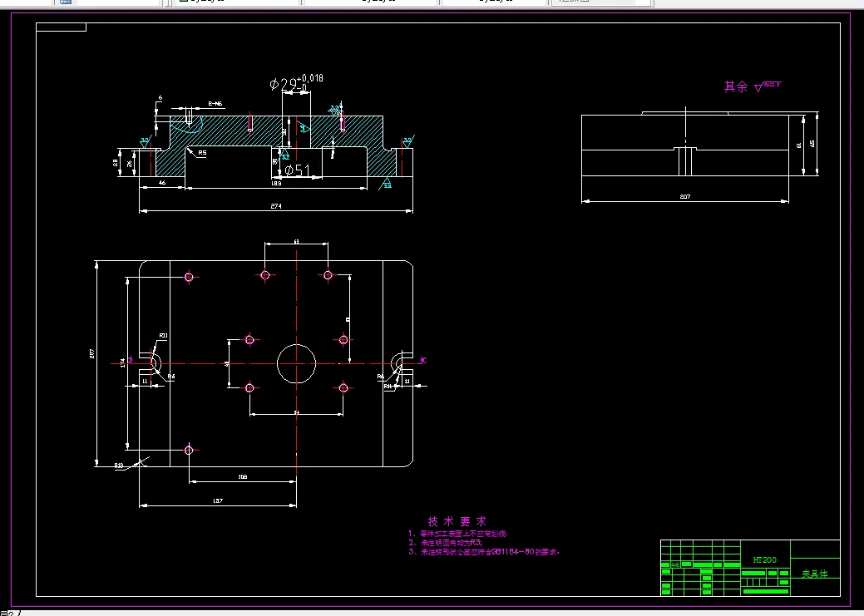Click the 137 dimension under plan view
The image size is (864, 616).
coord(218,500)
